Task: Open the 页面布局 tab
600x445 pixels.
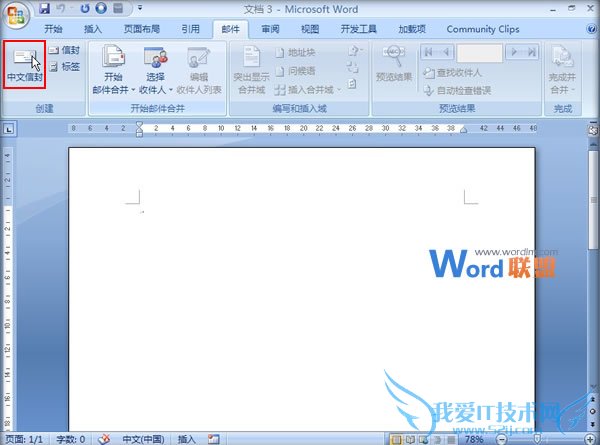Action: click(142, 29)
